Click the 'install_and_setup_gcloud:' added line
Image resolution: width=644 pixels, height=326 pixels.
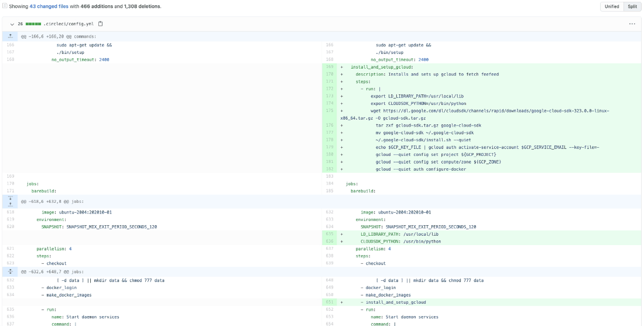(382, 67)
